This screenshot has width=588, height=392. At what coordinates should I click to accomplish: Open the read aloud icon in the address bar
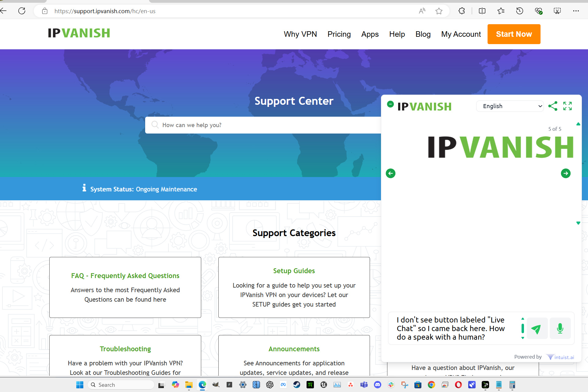[x=422, y=11]
